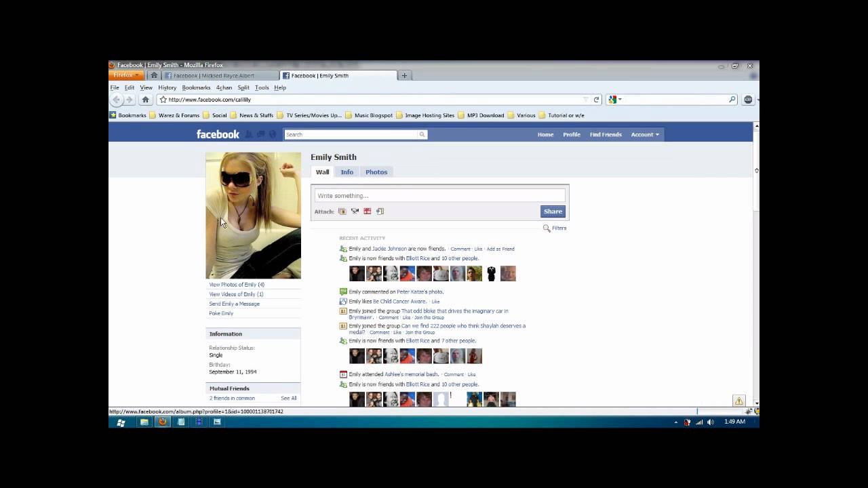Open Facebook friend requests icon

tap(249, 134)
